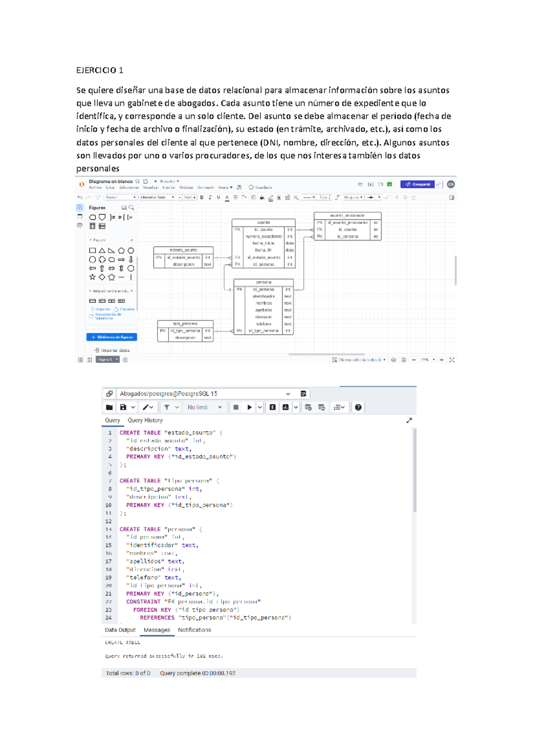Image resolution: width=535 pixels, height=756 pixels.
Task: Open the Liberation Sans font dropdown
Action: click(x=157, y=197)
